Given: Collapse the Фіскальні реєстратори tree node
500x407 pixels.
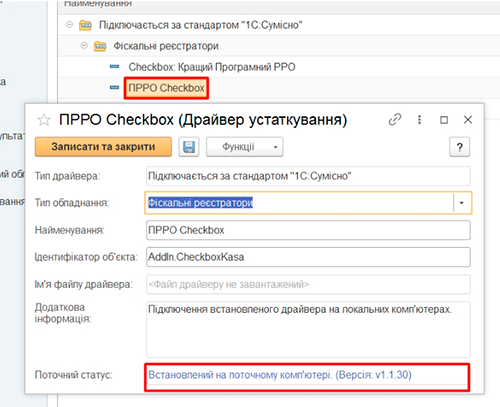Looking at the screenshot, I should (84, 45).
